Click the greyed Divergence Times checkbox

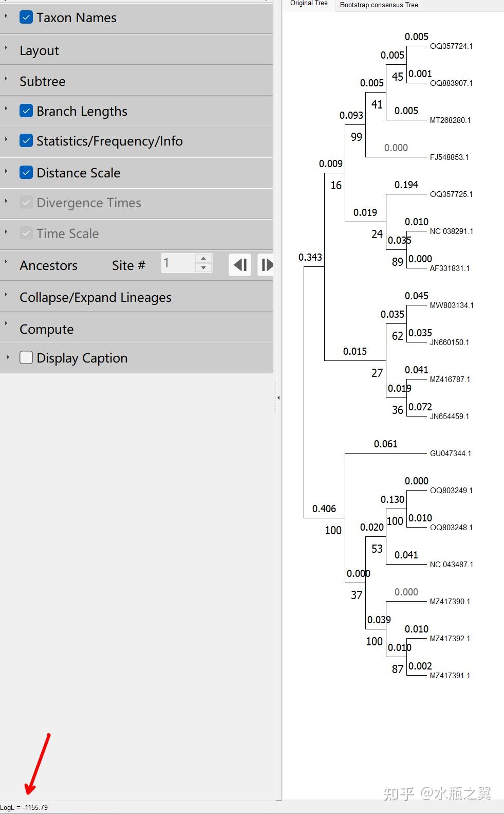(26, 202)
